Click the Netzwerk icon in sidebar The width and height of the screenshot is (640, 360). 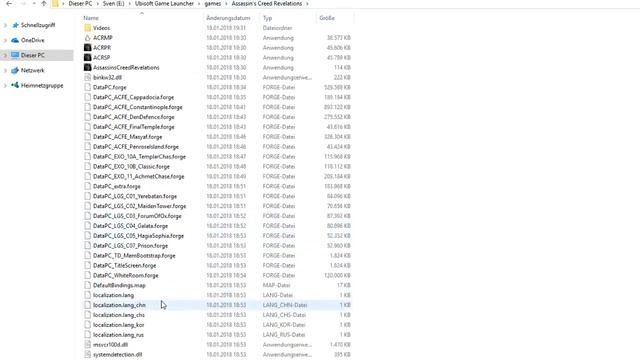point(15,70)
